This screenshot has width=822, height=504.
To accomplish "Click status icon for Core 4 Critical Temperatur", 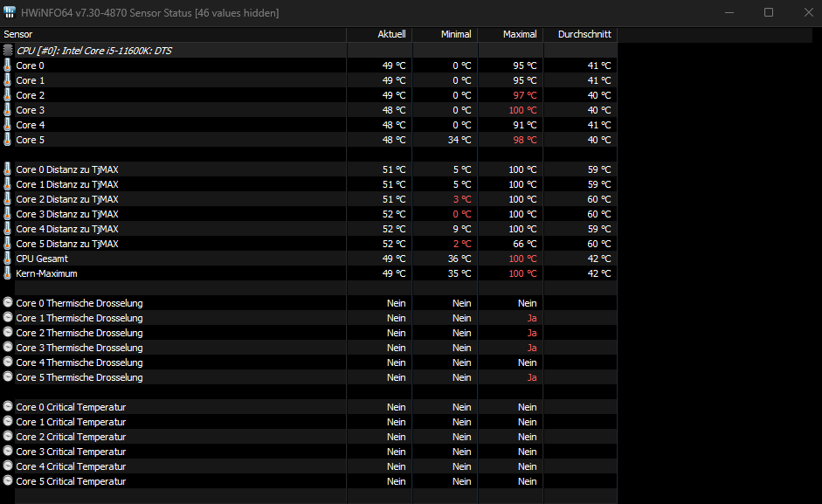I will click(x=8, y=466).
